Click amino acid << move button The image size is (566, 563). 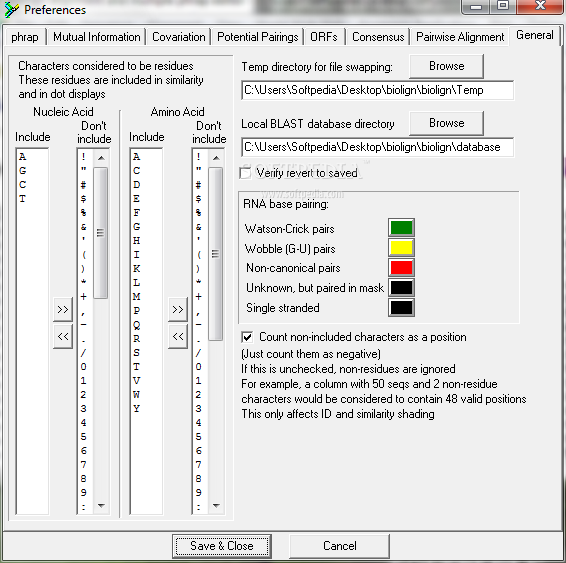178,336
